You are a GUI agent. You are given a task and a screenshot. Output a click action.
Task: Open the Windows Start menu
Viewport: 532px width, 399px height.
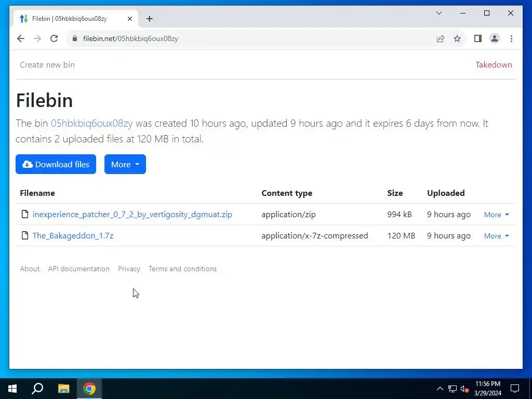[12, 389]
